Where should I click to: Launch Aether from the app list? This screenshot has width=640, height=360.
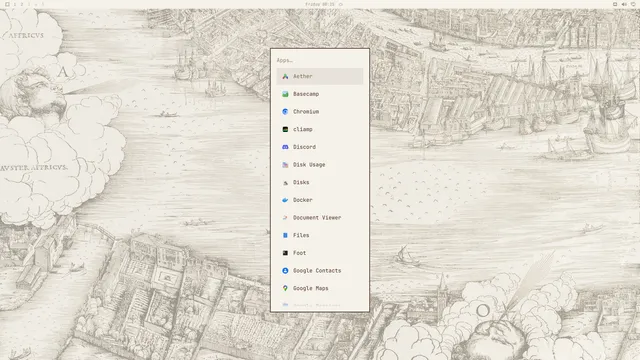point(320,76)
